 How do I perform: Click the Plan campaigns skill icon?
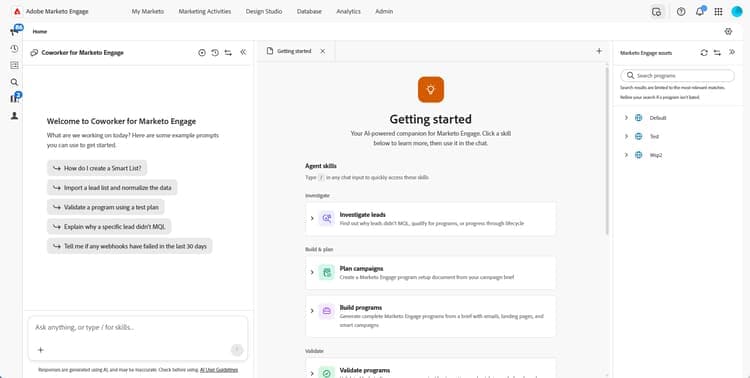point(327,272)
